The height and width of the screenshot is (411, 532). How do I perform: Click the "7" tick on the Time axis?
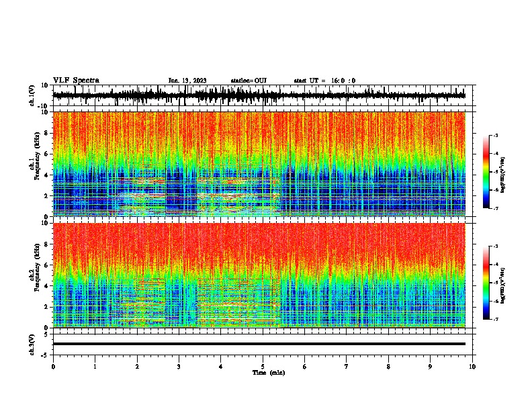click(347, 367)
